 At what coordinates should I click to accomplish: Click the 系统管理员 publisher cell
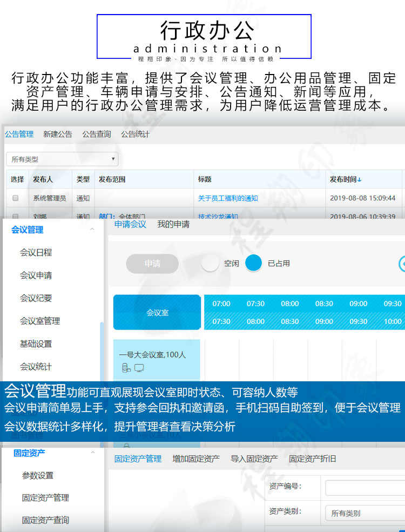coord(50,198)
